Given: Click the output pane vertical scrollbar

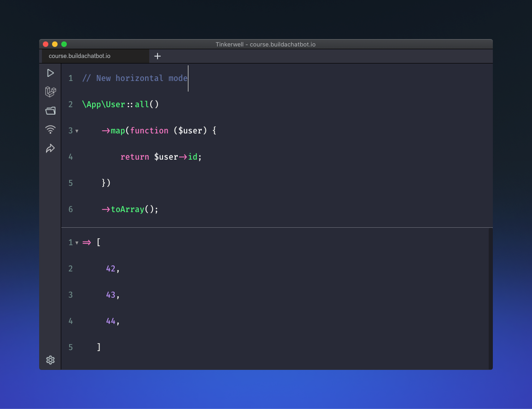Looking at the screenshot, I should point(491,299).
